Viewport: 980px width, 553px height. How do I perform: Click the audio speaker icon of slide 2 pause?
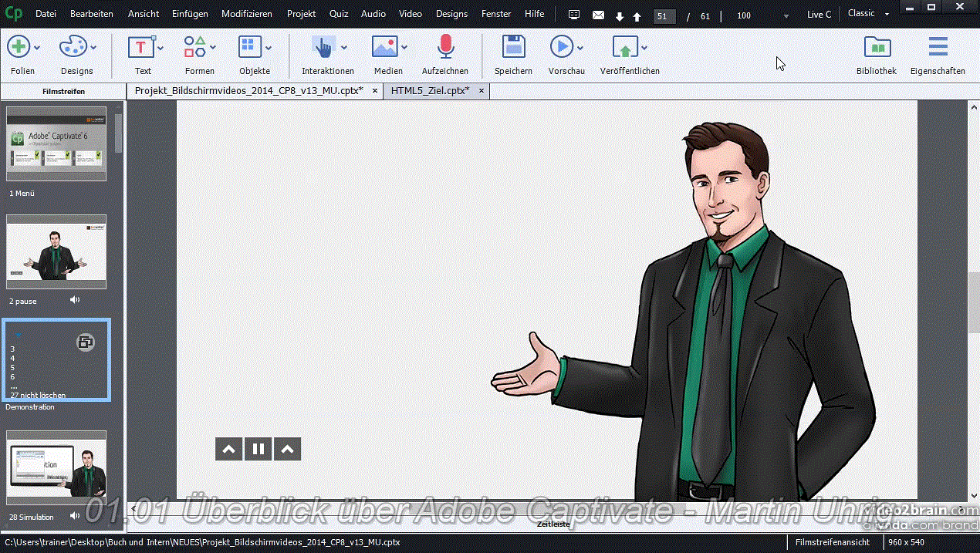pos(75,300)
